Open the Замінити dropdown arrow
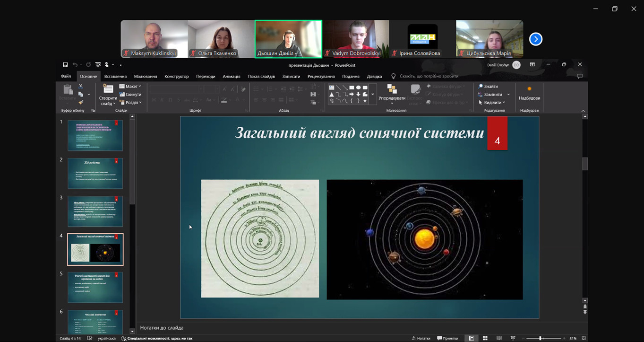Screen dimensions: 644x342 508,94
